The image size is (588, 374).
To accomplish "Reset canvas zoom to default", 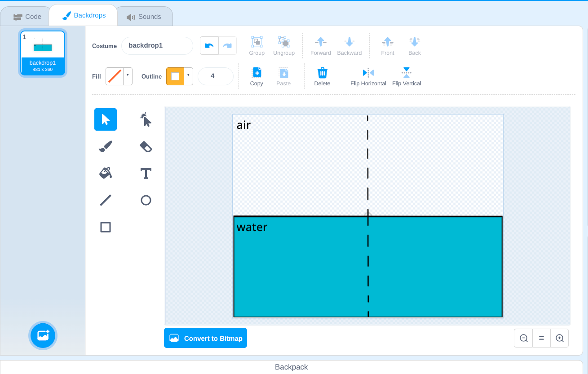I will coord(541,338).
